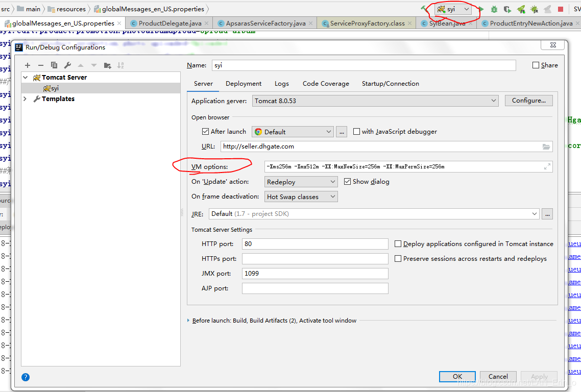Image resolution: width=581 pixels, height=392 pixels.
Task: Expand the Templates tree node
Action: [25, 99]
